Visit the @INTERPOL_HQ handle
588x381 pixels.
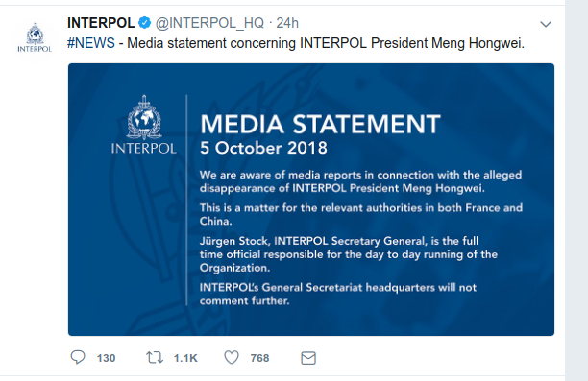(x=209, y=23)
